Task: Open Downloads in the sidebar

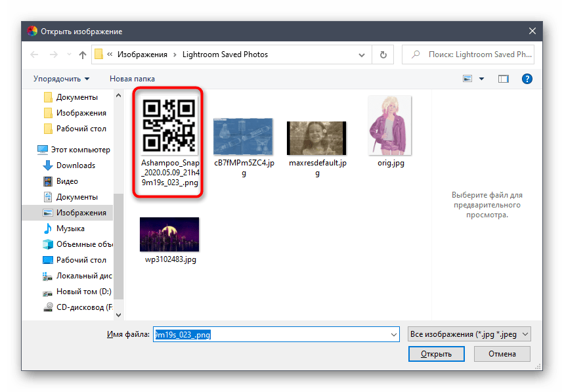Action: pyautogui.click(x=76, y=165)
